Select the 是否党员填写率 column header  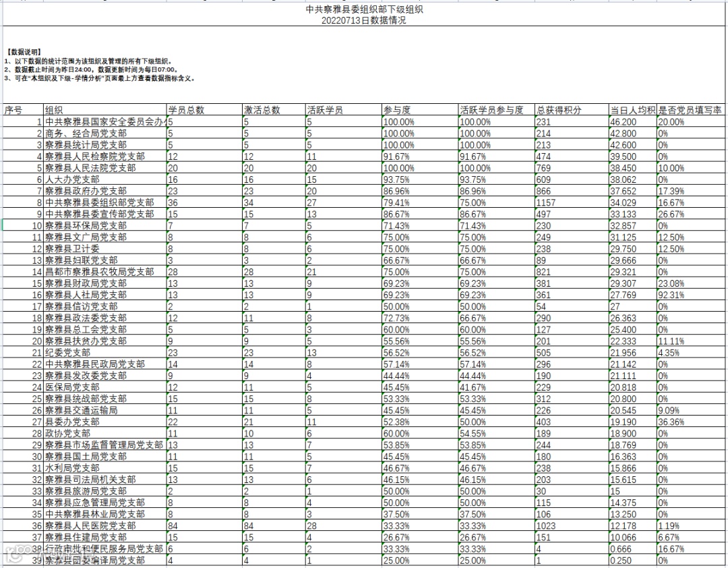(x=692, y=110)
